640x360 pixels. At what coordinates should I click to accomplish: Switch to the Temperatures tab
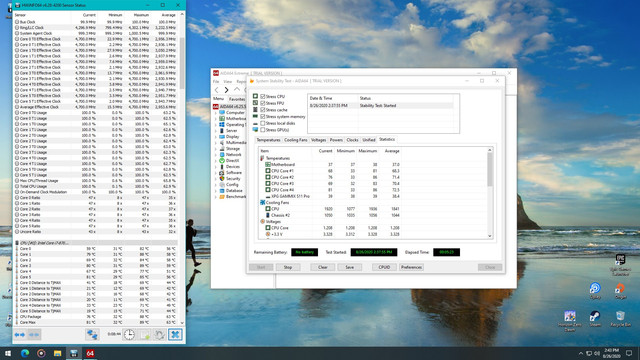click(x=268, y=140)
